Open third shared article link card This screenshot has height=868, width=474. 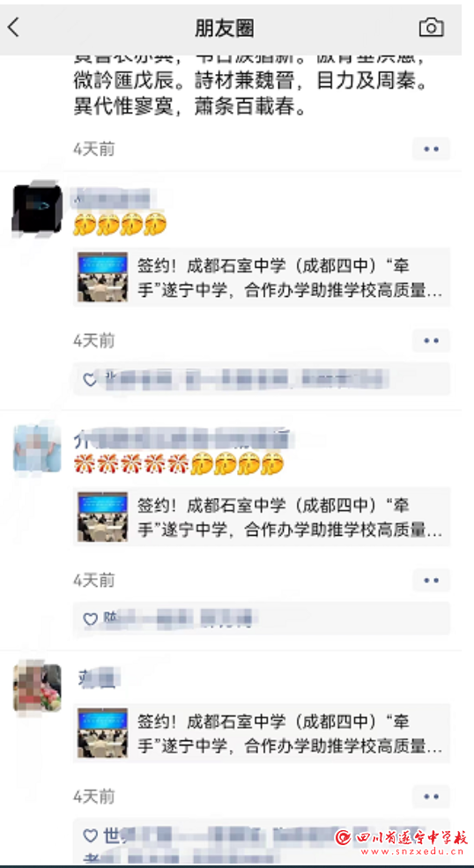click(262, 733)
